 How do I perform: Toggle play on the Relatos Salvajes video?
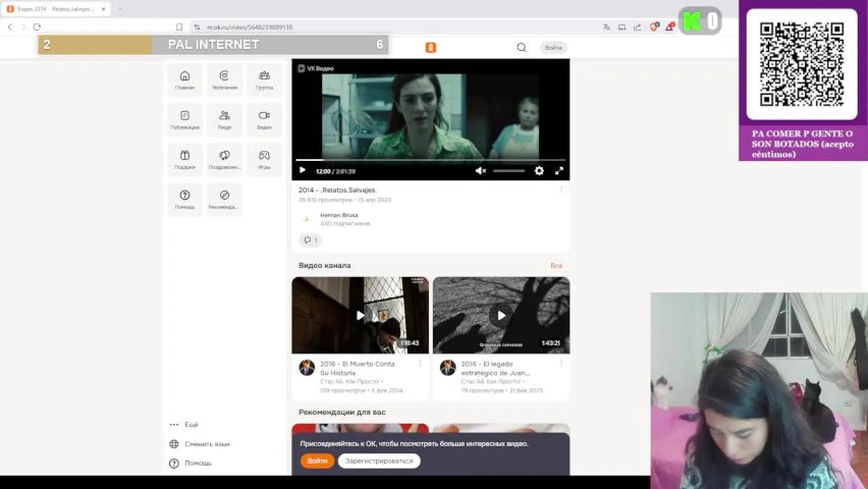[303, 171]
